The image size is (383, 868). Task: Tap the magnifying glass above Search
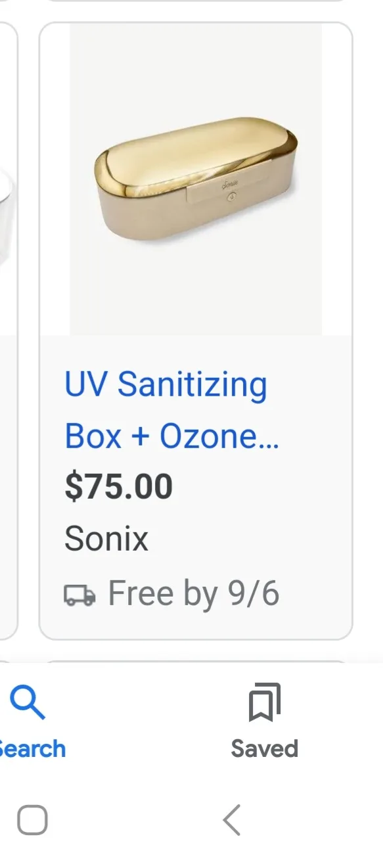pos(29,700)
